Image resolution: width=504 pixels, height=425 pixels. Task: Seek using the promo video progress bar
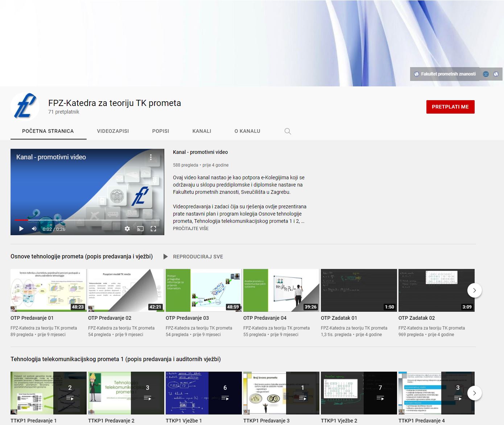coord(87,220)
